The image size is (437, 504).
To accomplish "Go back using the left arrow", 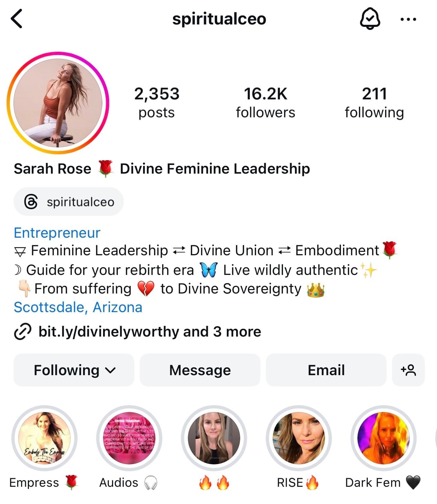I will pyautogui.click(x=17, y=19).
